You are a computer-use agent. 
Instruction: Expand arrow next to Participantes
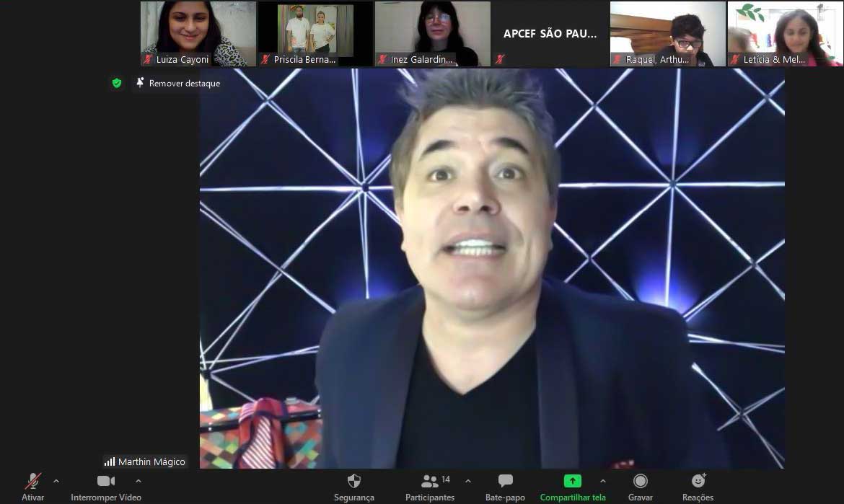point(468,481)
